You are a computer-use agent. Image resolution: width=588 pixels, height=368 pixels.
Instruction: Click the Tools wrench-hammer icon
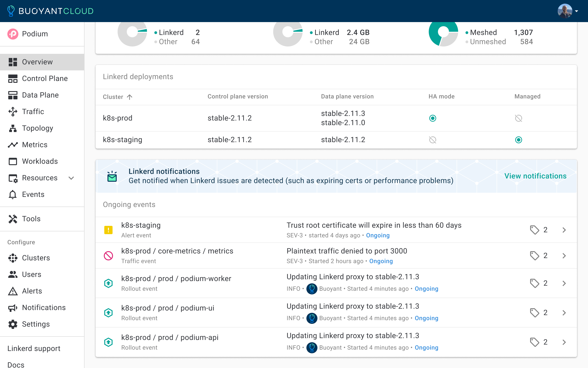(13, 219)
